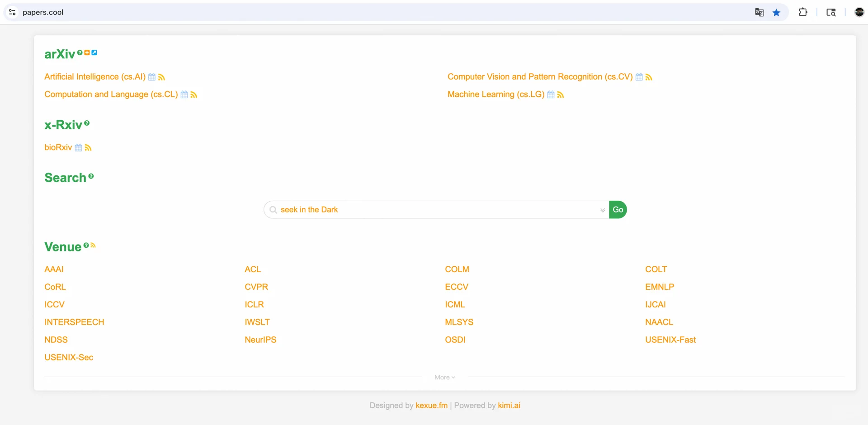The width and height of the screenshot is (868, 425).
Task: Open calendar for Computation and Language (cs.CL)
Action: [x=184, y=95]
